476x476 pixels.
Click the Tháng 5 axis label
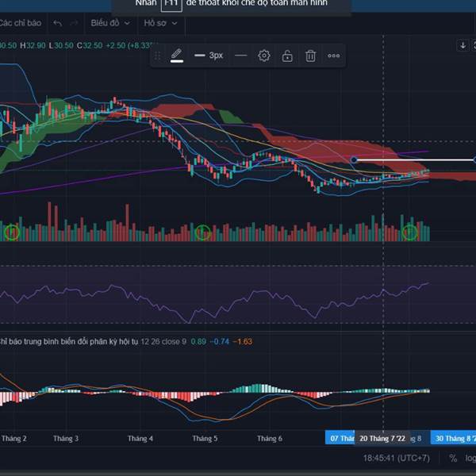click(x=205, y=439)
